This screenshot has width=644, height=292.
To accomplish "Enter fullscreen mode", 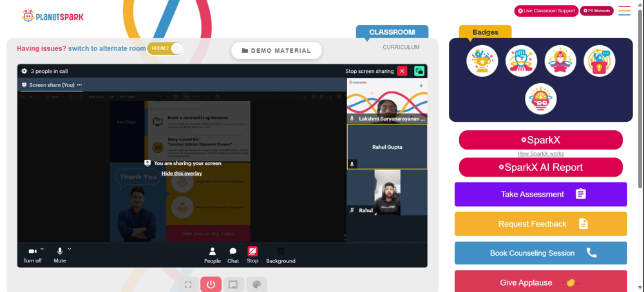I will (188, 285).
